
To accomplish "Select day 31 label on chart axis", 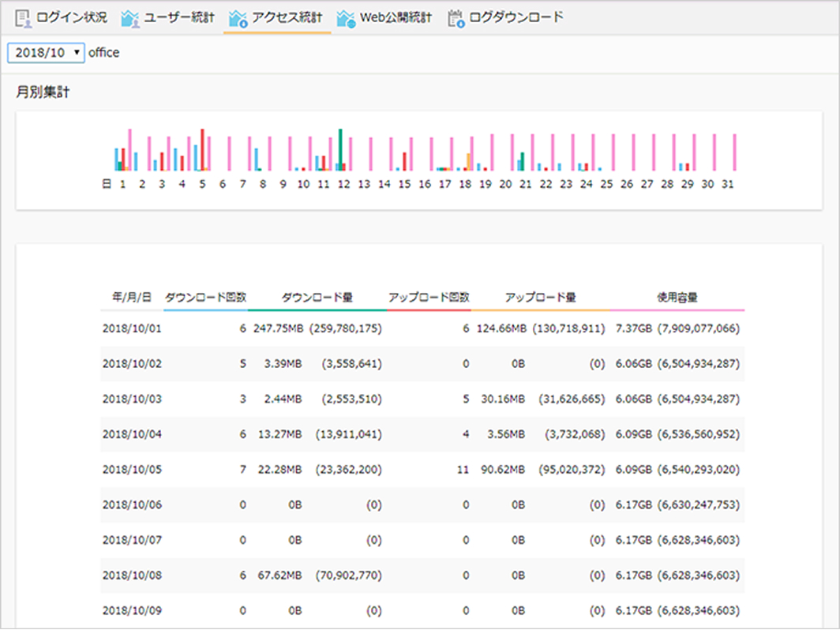I will tap(729, 184).
